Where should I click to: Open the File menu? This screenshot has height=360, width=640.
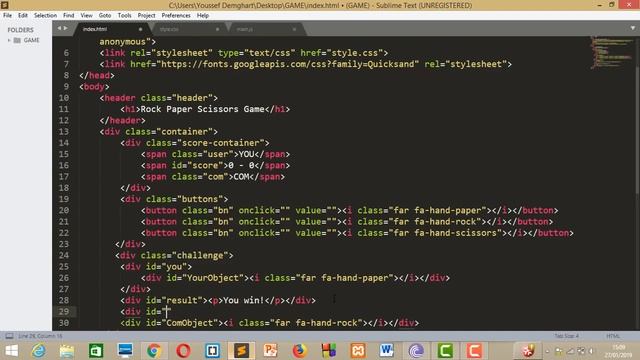point(7,16)
